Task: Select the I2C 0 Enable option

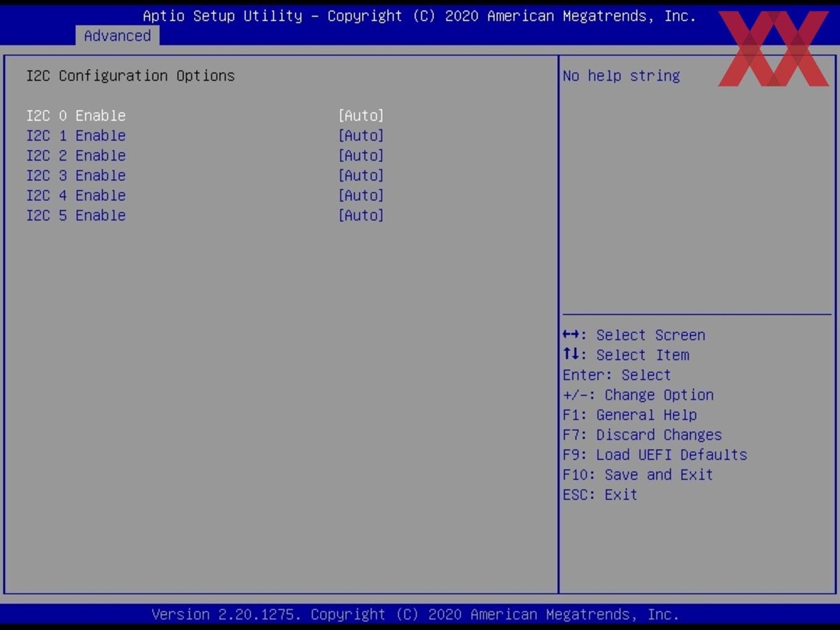Action: (76, 115)
